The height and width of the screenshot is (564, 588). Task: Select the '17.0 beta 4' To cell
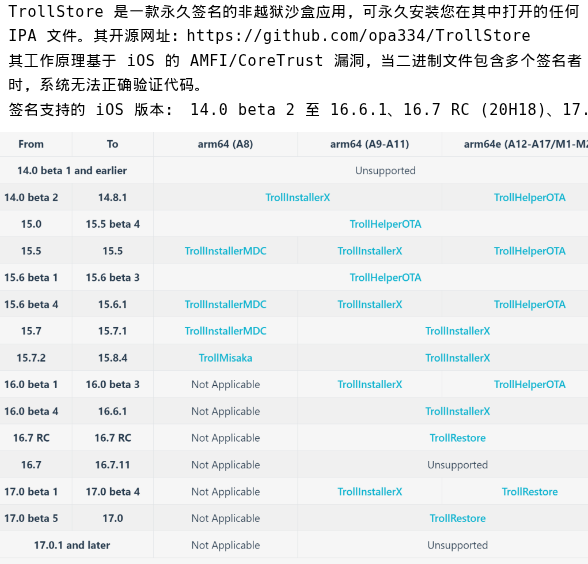point(112,492)
